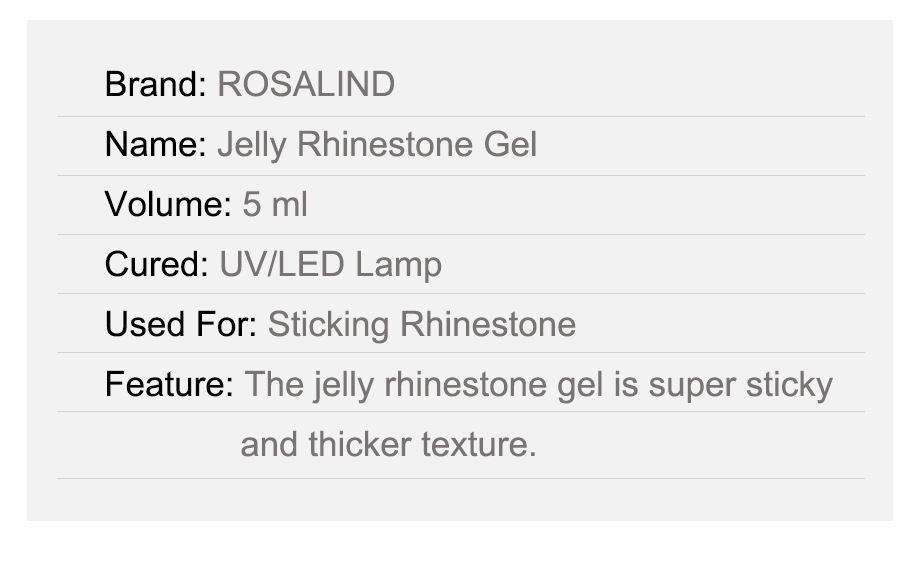Click the word "Gel" ending the Name row
Viewport: 920px width, 563px height.
click(x=510, y=146)
